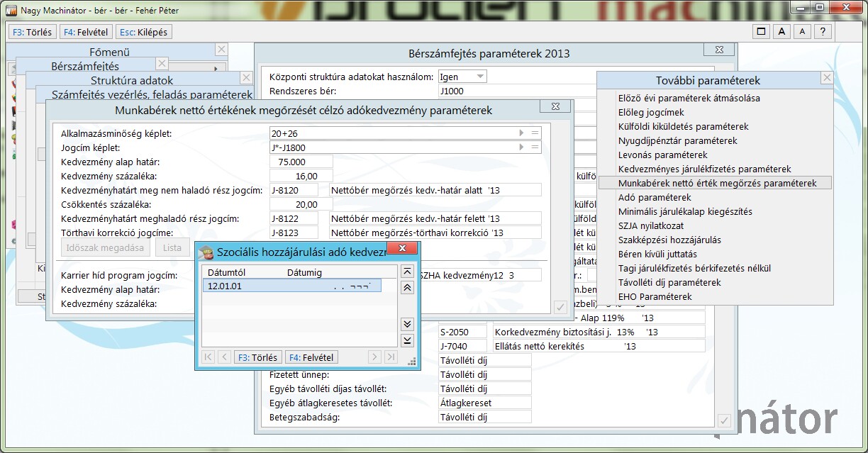The image size is (868, 453).
Task: Expand the Bérszámfejtés submenu arrow
Action: tap(216, 68)
